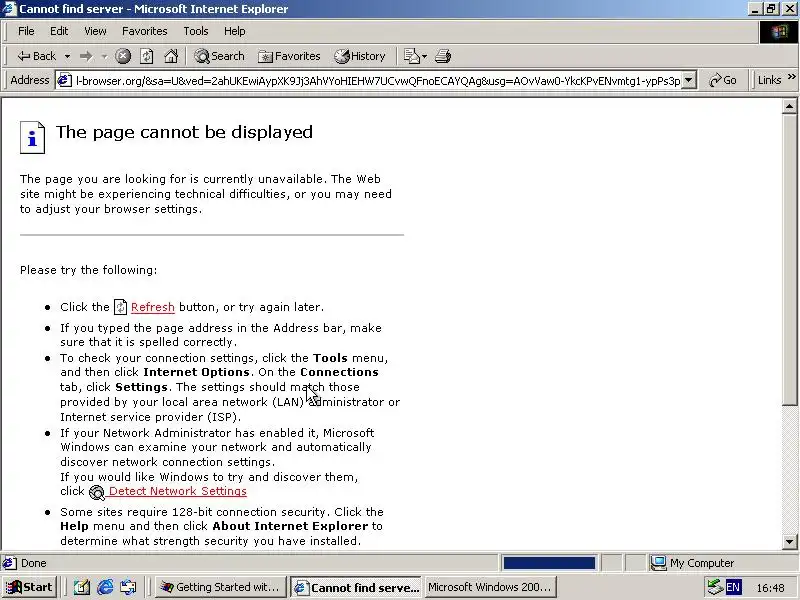Go to the Home page icon

pos(171,56)
